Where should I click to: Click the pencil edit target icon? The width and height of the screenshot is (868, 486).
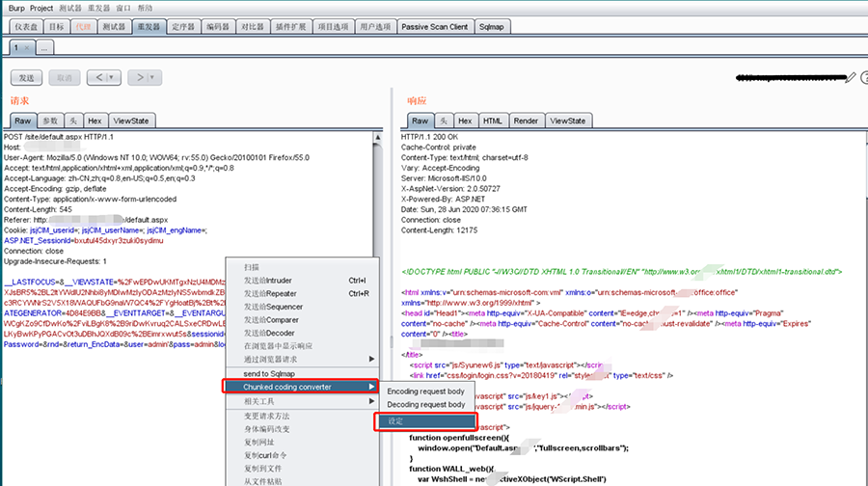(850, 77)
